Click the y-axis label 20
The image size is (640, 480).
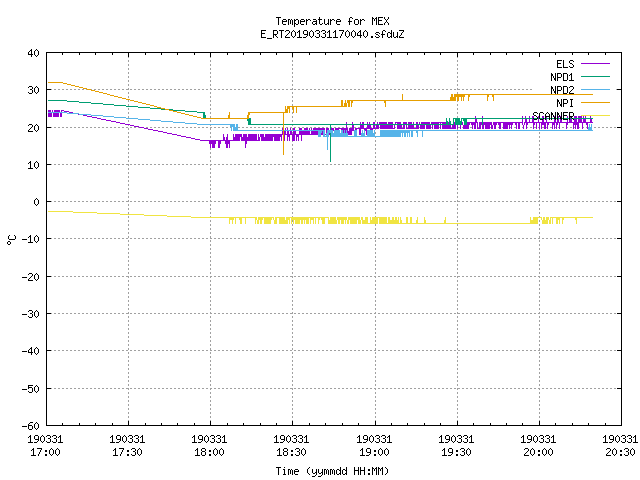click(33, 128)
